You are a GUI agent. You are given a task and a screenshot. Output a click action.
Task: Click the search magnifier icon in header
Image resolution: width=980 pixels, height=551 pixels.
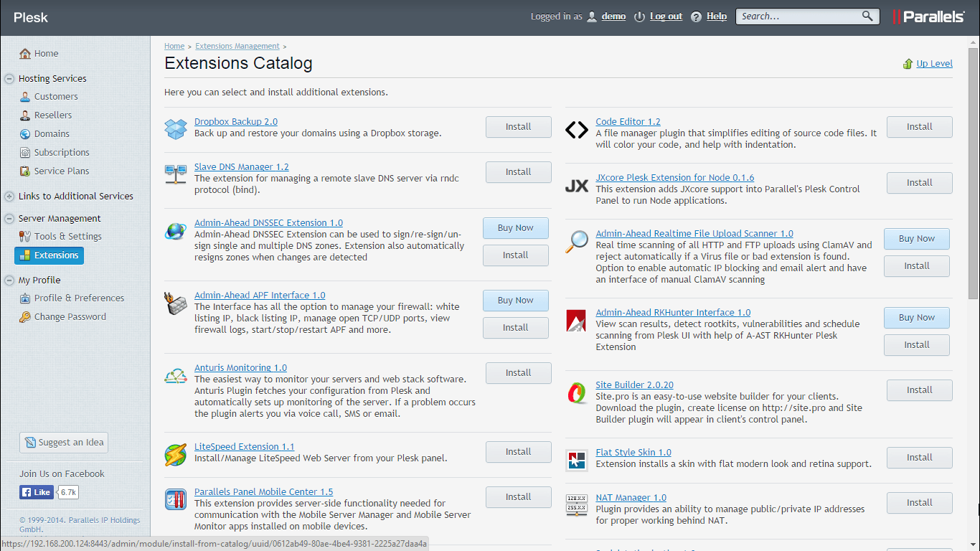[x=867, y=17]
